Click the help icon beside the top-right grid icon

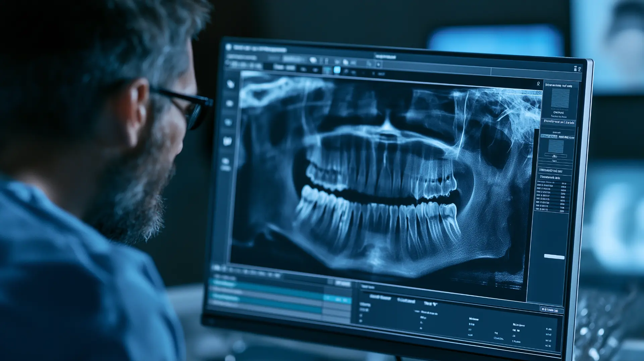coord(580,69)
